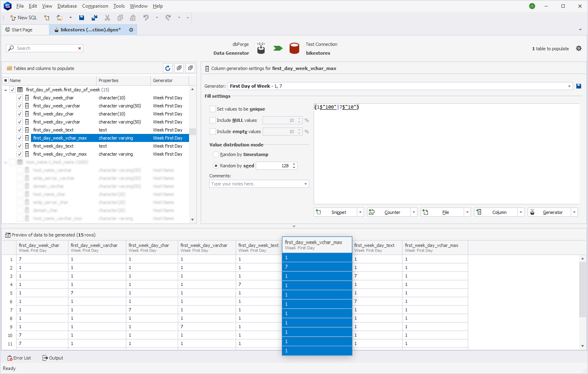
Task: Clear the search box with red X
Action: [x=80, y=48]
